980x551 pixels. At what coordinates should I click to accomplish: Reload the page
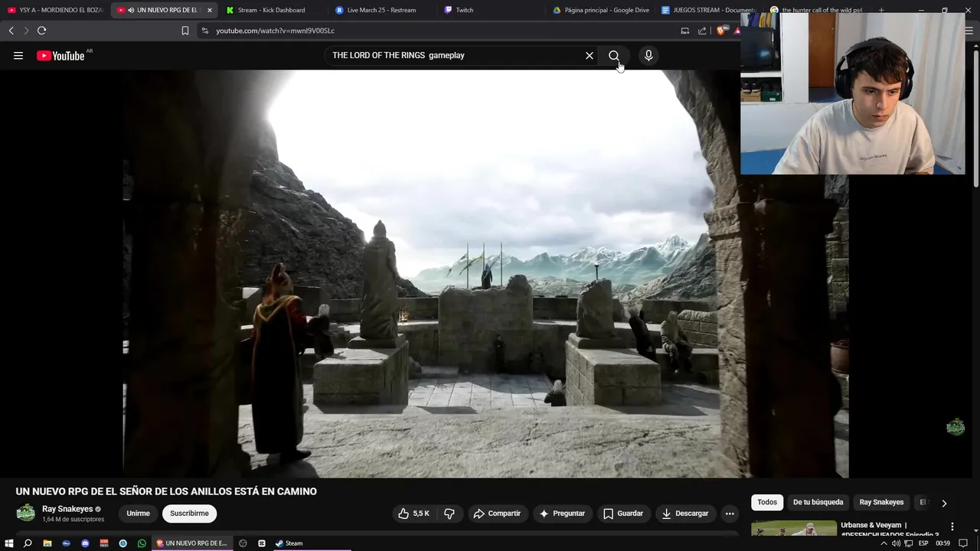pyautogui.click(x=41, y=31)
